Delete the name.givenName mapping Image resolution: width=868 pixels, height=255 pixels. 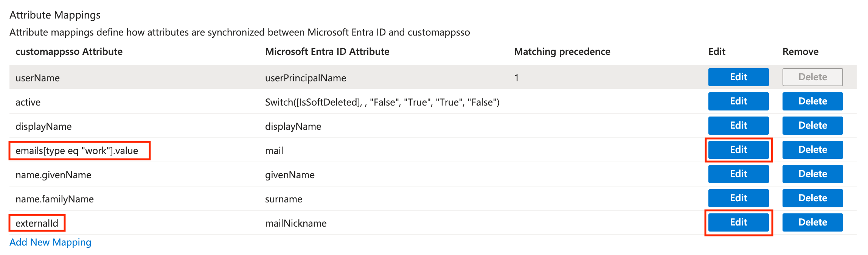pos(812,174)
